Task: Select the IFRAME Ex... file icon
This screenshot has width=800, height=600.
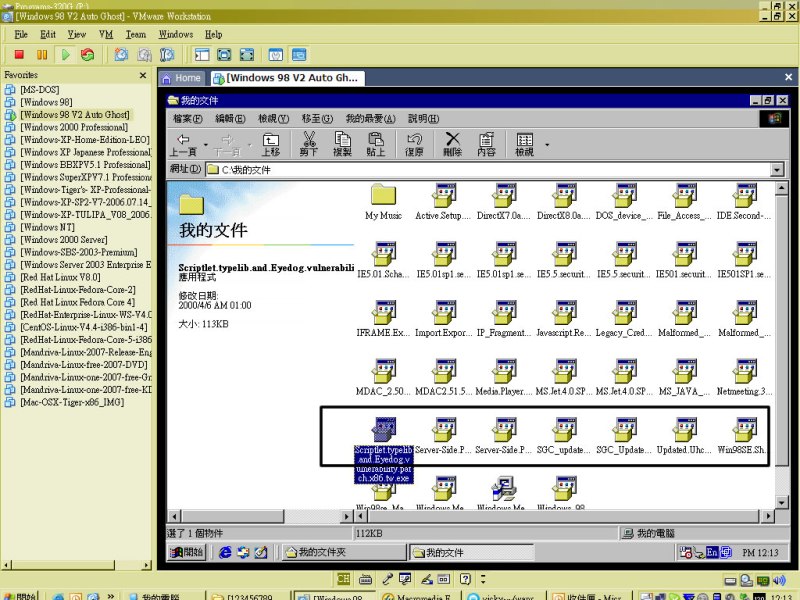Action: (x=383, y=319)
